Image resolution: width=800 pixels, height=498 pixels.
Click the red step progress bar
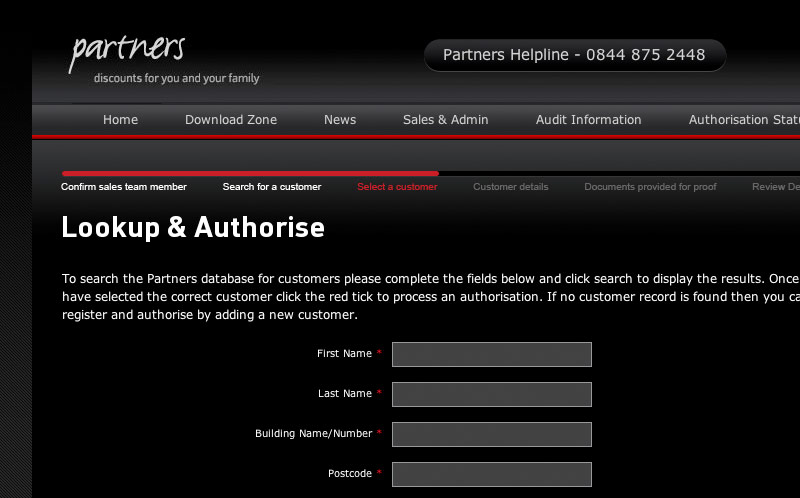tap(250, 173)
